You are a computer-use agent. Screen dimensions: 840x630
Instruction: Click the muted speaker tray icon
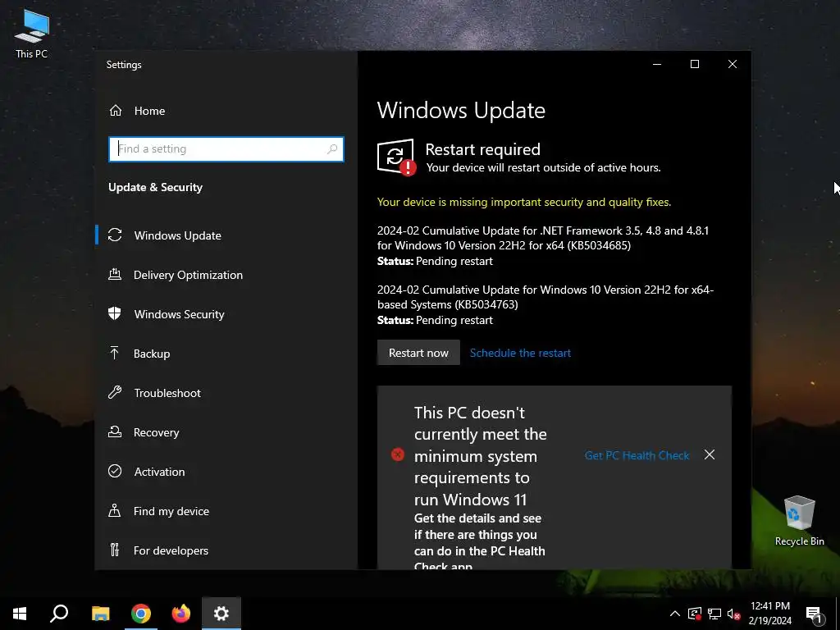click(x=733, y=614)
